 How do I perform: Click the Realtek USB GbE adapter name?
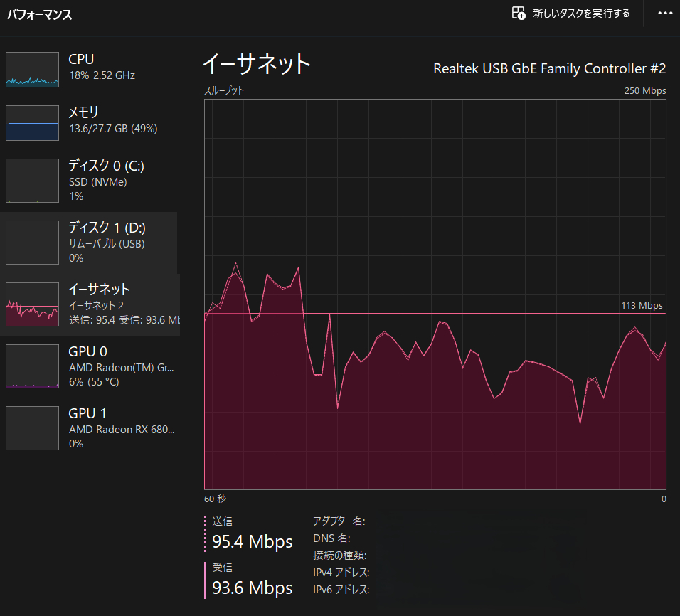coord(549,69)
